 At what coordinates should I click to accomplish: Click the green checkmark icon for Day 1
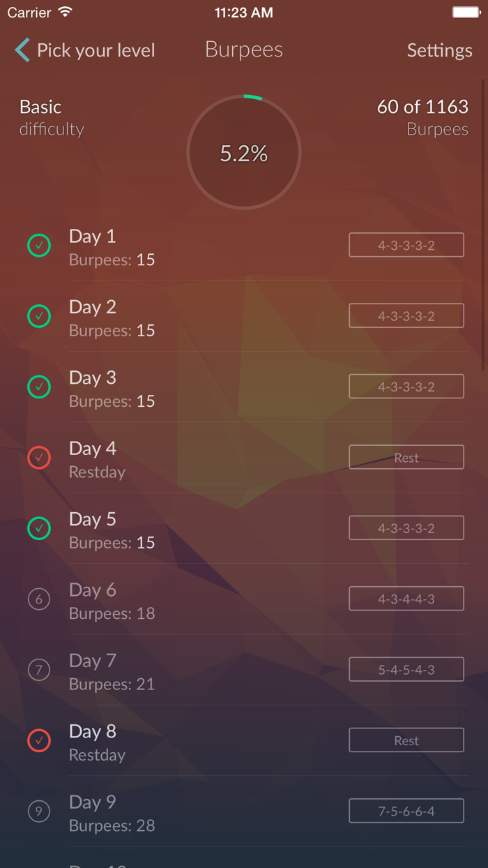[x=39, y=246]
